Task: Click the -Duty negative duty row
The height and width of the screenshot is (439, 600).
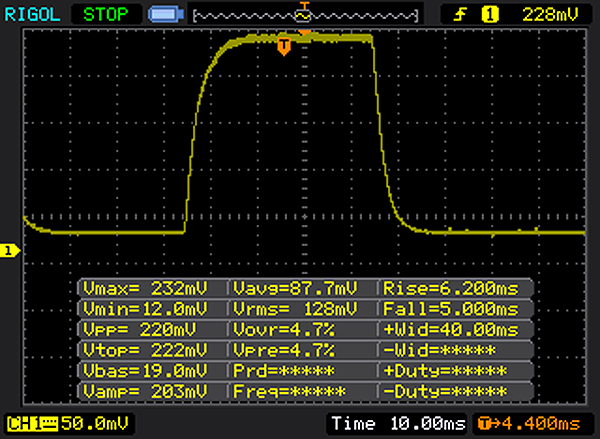Action: (445, 392)
